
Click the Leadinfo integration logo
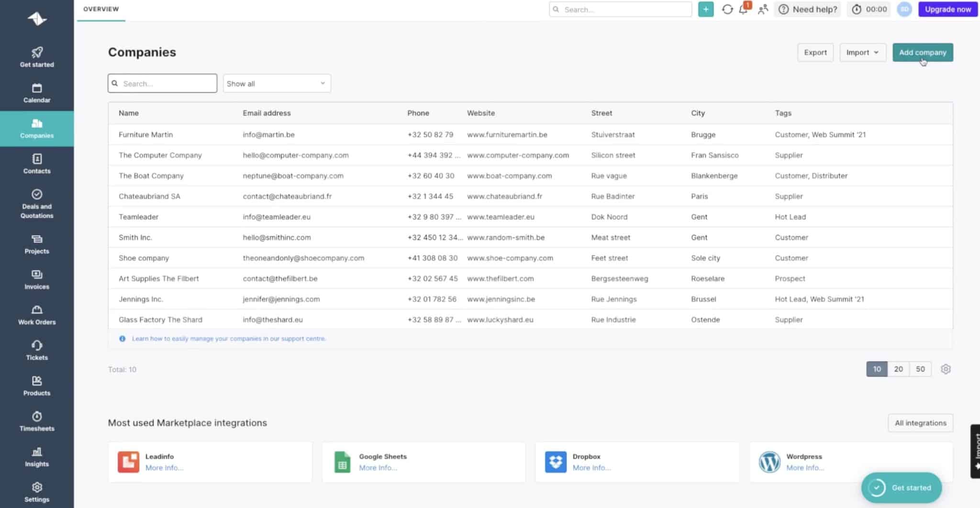(x=128, y=462)
